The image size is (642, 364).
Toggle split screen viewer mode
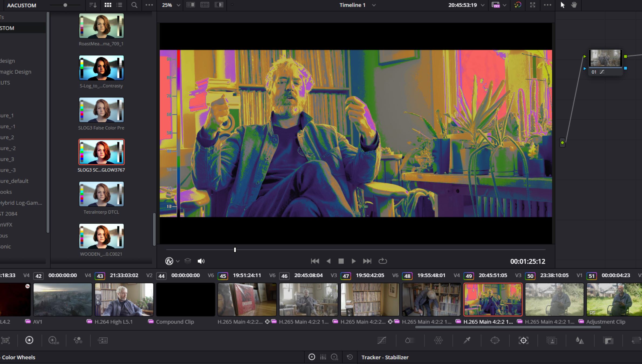[x=205, y=5]
